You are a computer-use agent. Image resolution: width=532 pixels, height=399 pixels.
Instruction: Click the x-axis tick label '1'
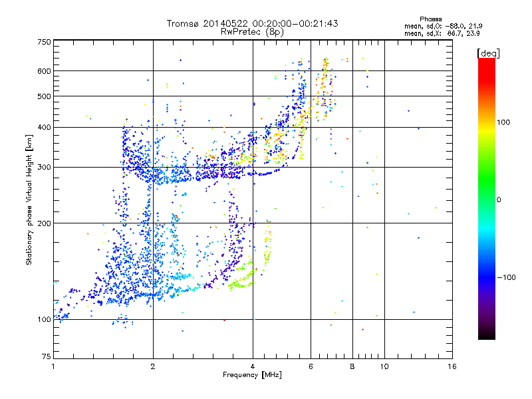tap(53, 366)
